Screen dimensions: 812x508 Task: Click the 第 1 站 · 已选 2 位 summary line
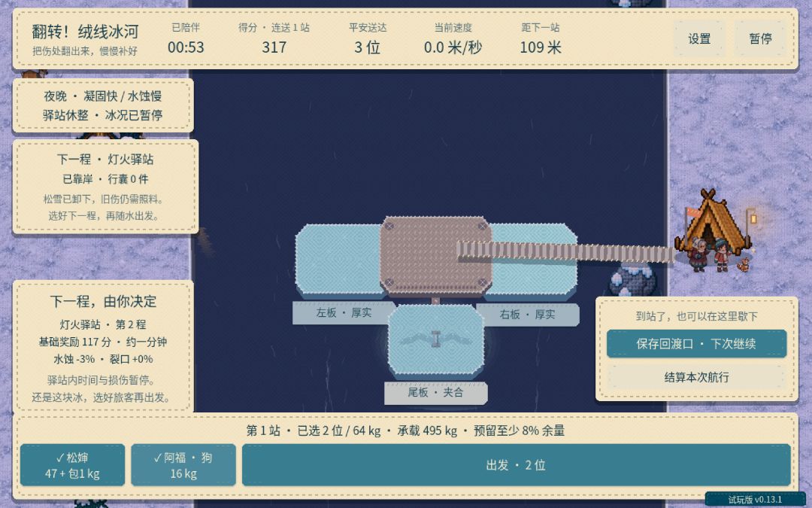[x=405, y=430]
